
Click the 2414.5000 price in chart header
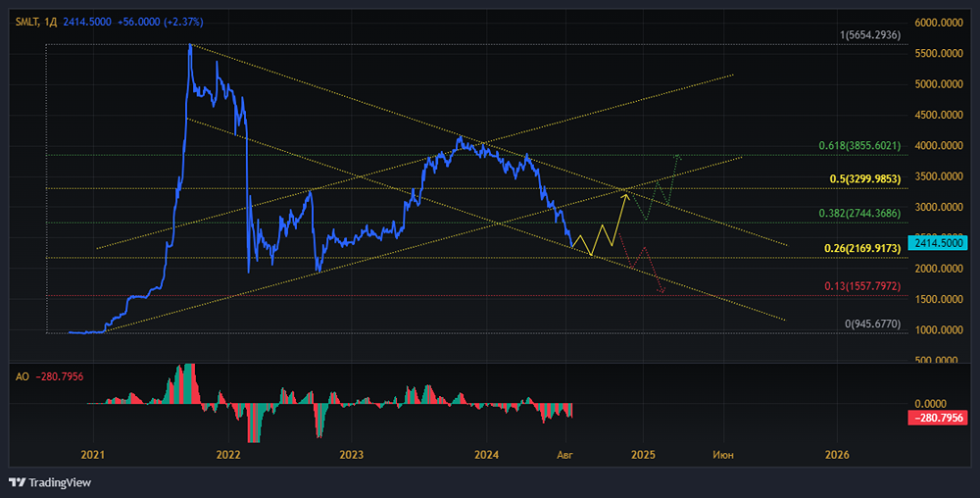click(x=87, y=22)
